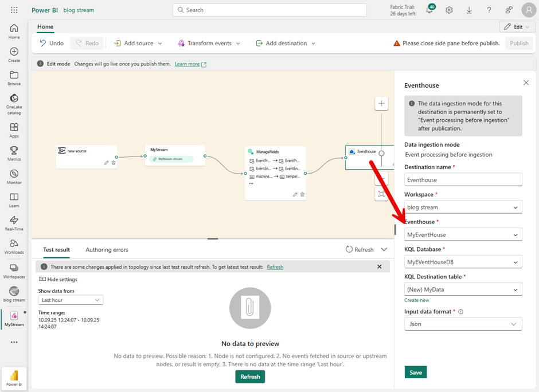Click the Destination name text field

463,180
